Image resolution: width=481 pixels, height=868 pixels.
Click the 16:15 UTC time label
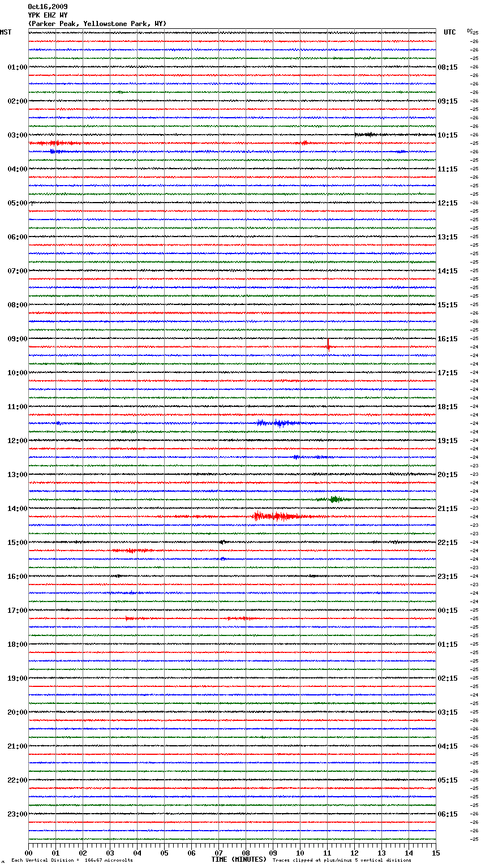(448, 339)
